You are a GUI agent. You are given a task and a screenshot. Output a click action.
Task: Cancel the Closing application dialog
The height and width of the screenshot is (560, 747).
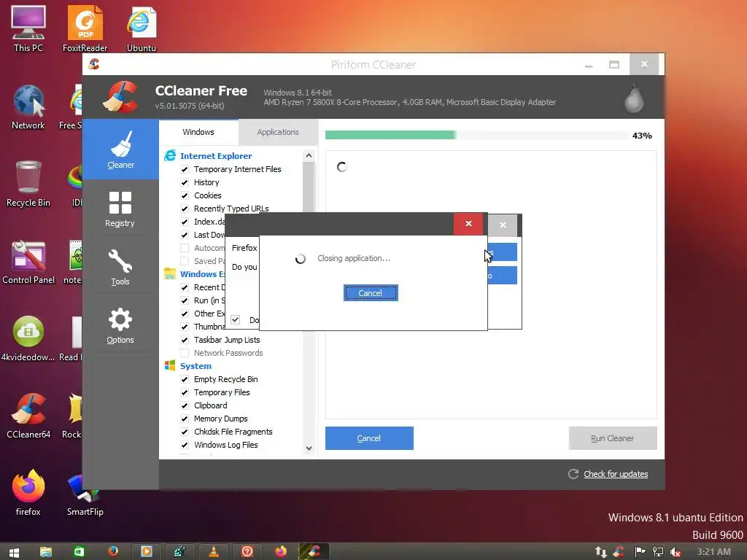coord(371,293)
